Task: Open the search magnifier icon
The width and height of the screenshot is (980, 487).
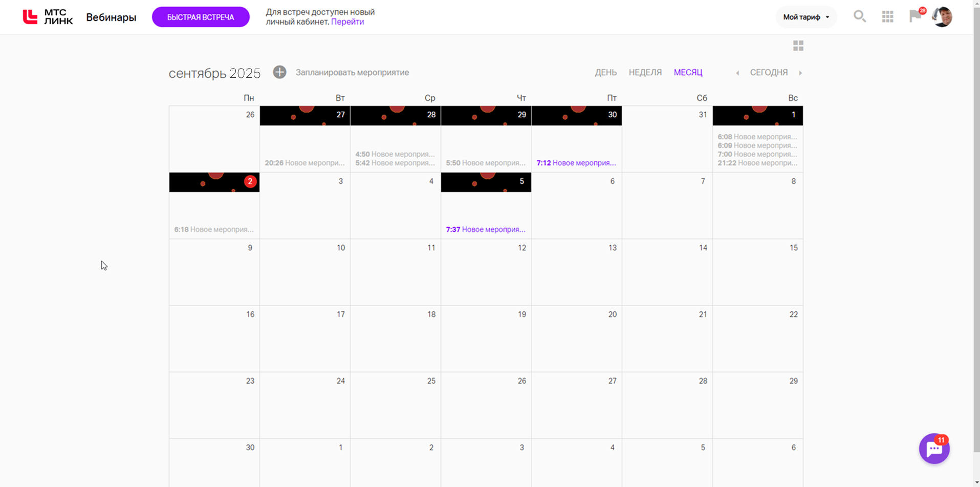Action: tap(859, 16)
